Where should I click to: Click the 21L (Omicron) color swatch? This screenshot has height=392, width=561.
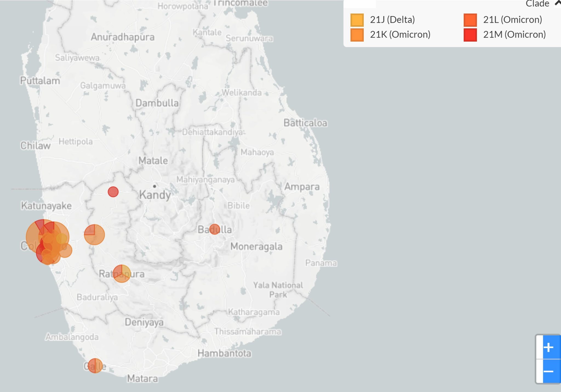click(x=470, y=20)
